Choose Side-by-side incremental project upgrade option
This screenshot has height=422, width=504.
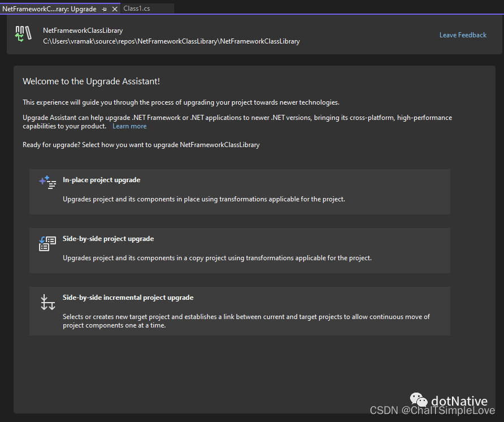click(x=240, y=311)
